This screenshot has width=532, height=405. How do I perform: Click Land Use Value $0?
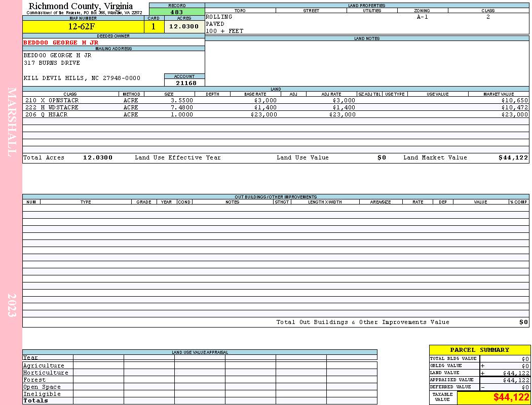(382, 157)
